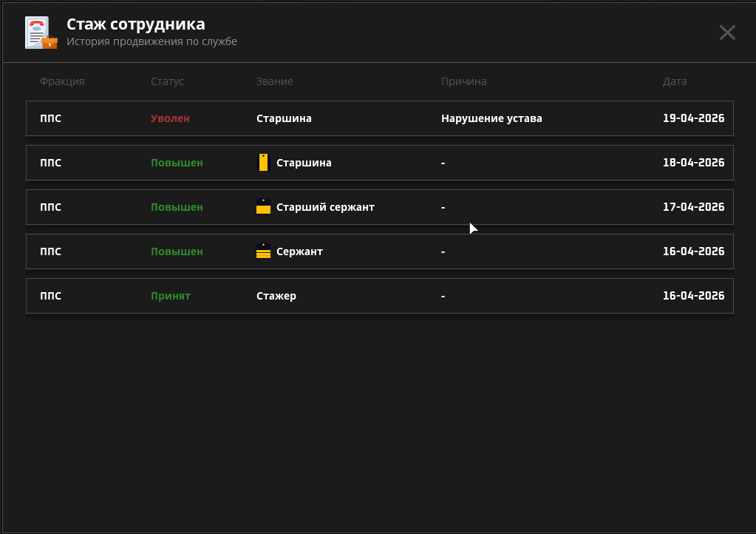The height and width of the screenshot is (534, 756).
Task: Click the Старшина rank insignia icon
Action: coord(263,163)
